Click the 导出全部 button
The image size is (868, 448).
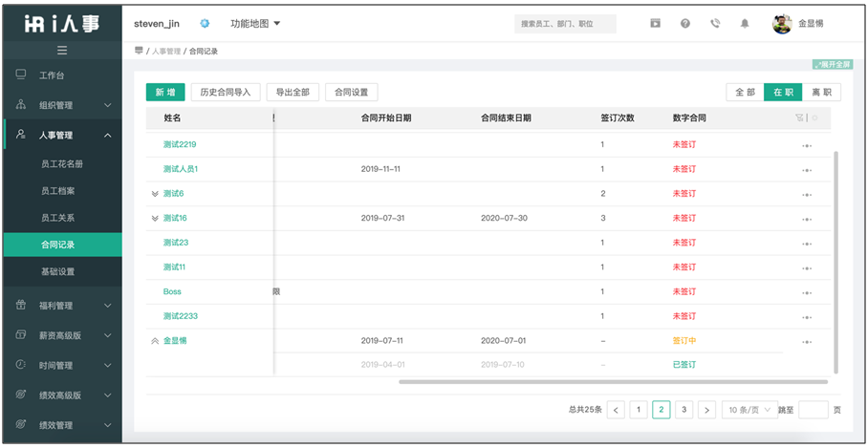(293, 93)
